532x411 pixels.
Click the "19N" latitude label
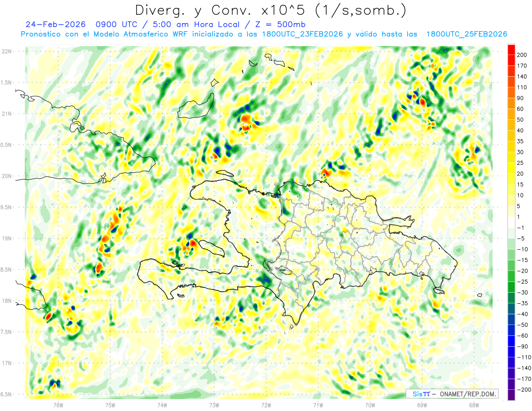tap(7, 239)
